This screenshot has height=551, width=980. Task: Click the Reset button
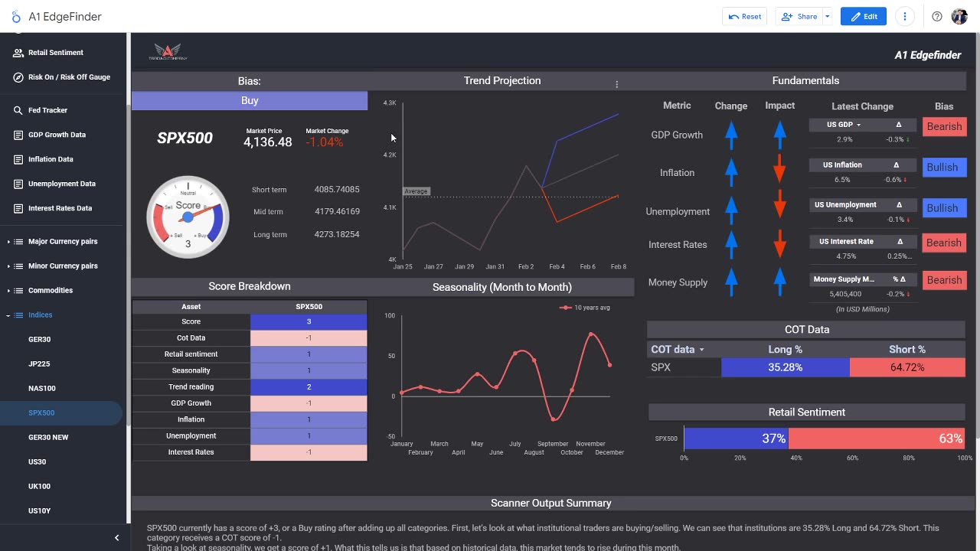point(745,17)
